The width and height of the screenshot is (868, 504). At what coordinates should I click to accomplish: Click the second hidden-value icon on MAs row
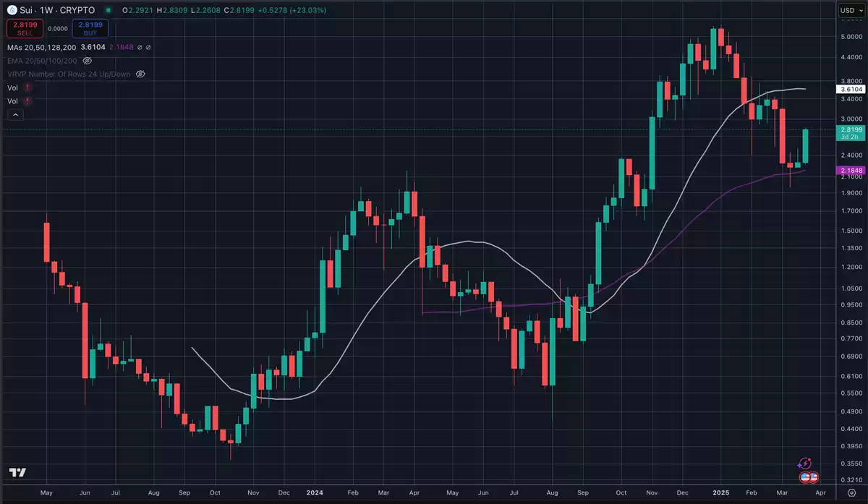149,47
